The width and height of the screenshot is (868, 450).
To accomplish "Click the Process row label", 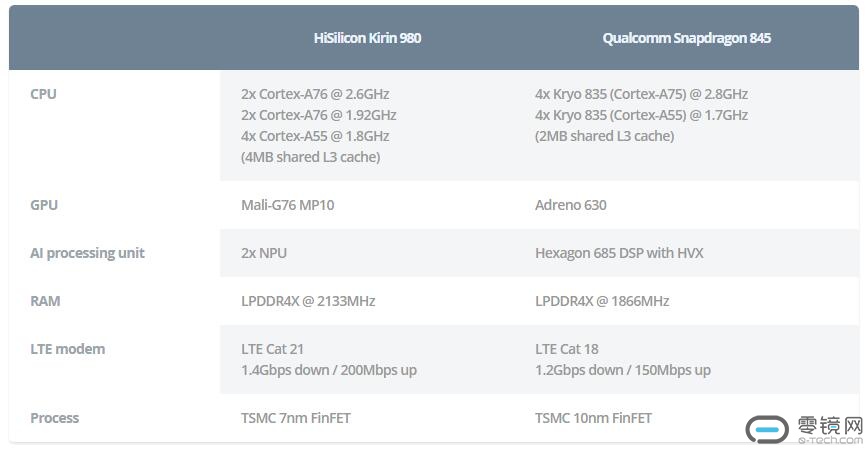I will click(x=55, y=418).
